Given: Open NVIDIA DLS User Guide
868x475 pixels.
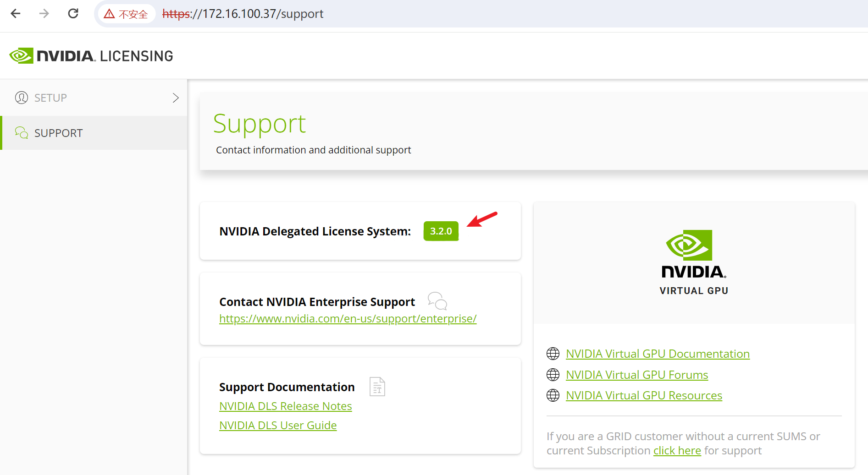Looking at the screenshot, I should pyautogui.click(x=277, y=425).
